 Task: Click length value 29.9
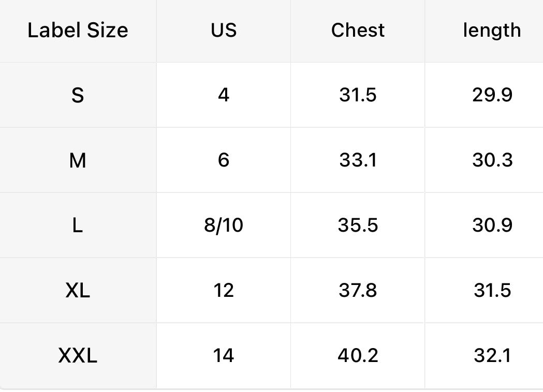point(492,95)
